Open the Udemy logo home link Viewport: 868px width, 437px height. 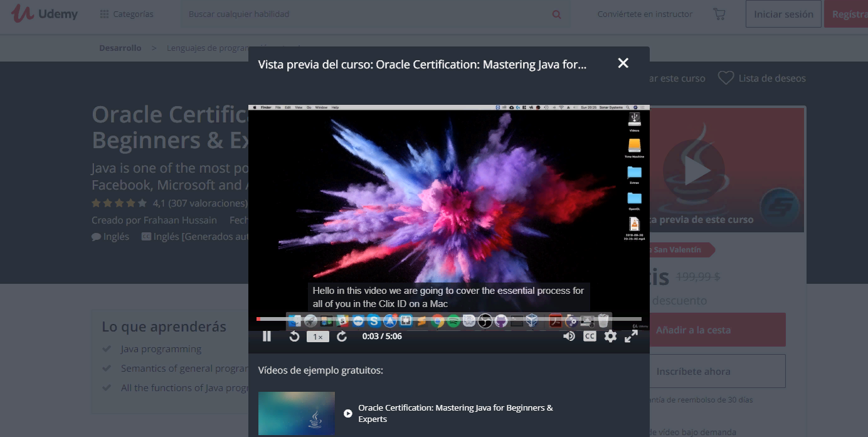click(45, 14)
